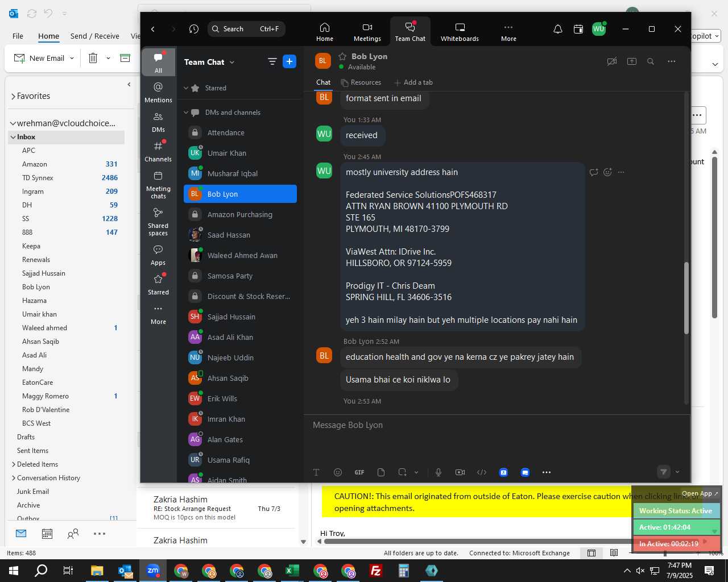Open Team Chat dropdown

(232, 62)
